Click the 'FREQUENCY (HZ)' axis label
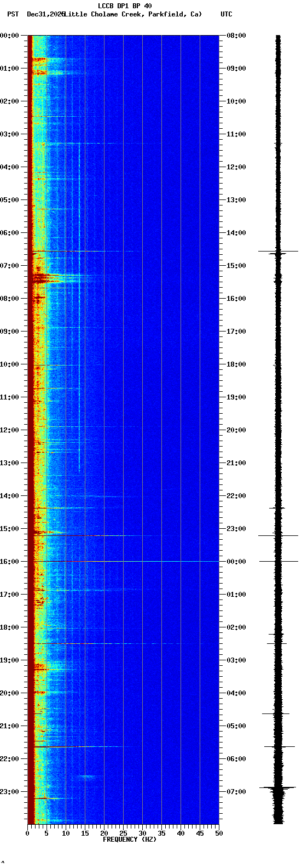This screenshot has width=302, height=868. point(130,840)
